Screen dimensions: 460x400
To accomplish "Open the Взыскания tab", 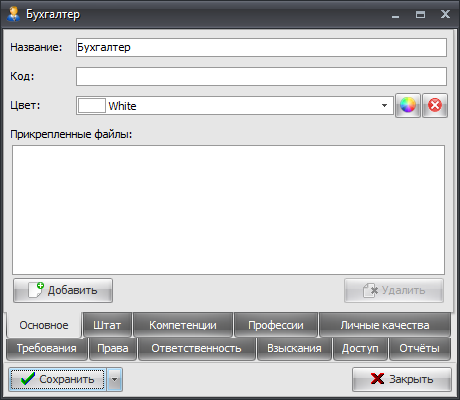I will (294, 348).
